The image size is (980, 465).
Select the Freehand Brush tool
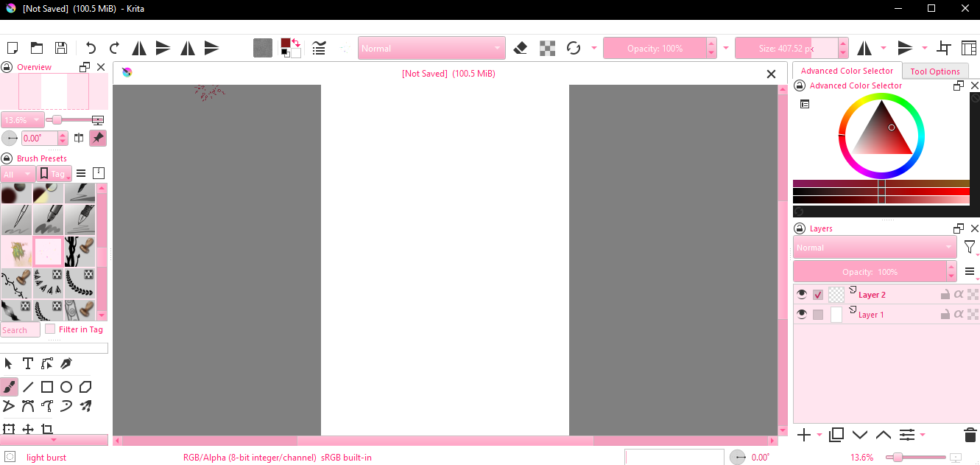point(9,387)
